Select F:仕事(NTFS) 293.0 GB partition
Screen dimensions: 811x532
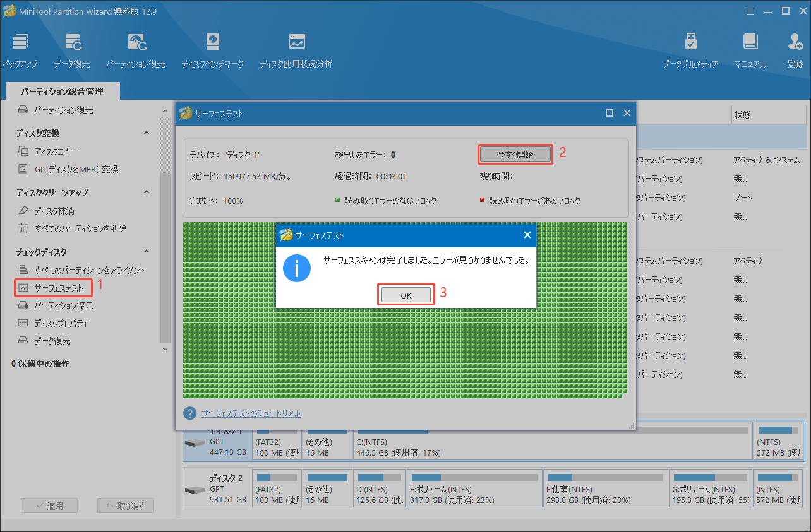tap(606, 487)
